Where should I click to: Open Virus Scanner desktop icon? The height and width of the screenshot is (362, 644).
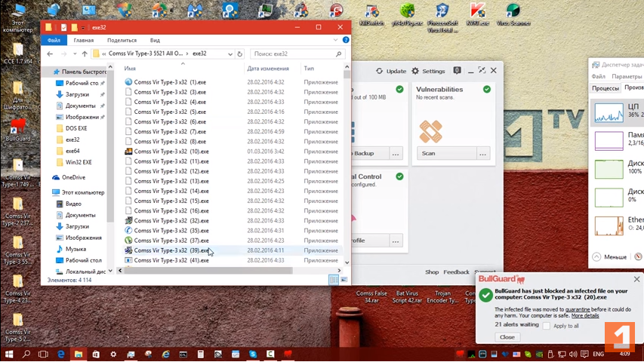pos(513,14)
